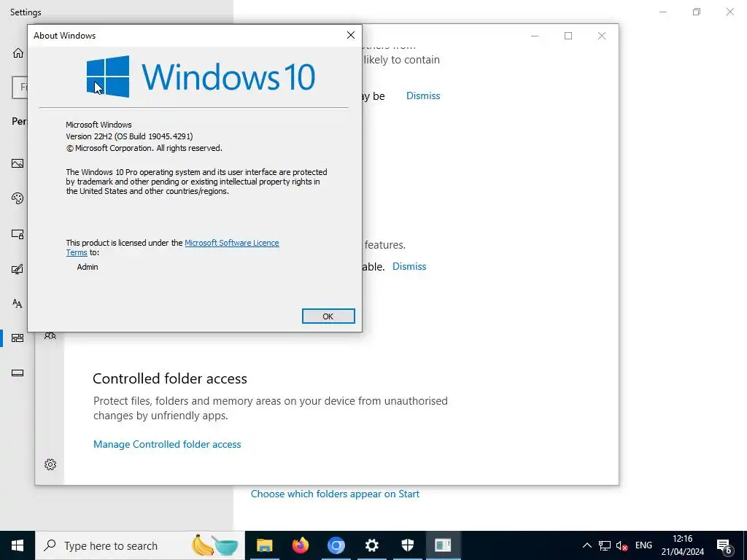
Task: Close the About Windows dialog
Action: [351, 35]
